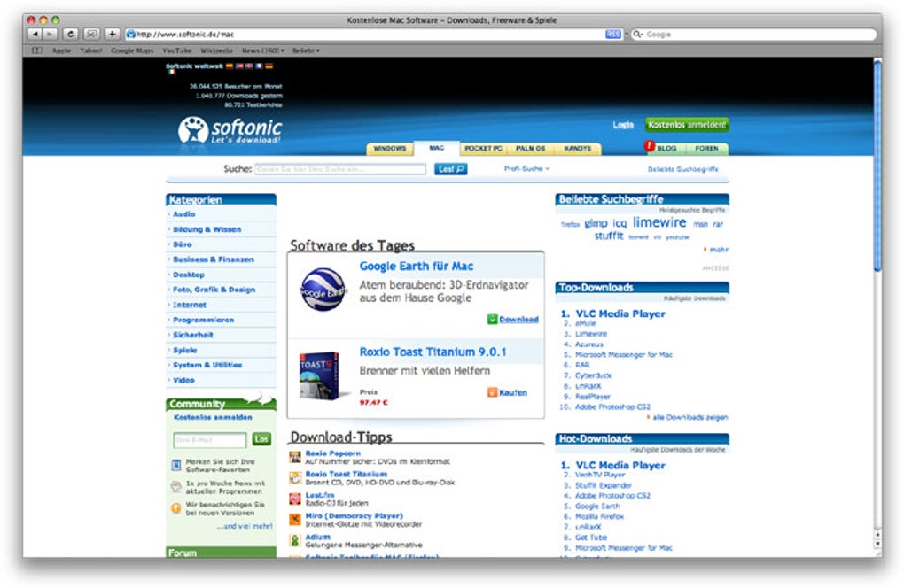904x588 pixels.
Task: Open the Audio category
Action: point(184,214)
